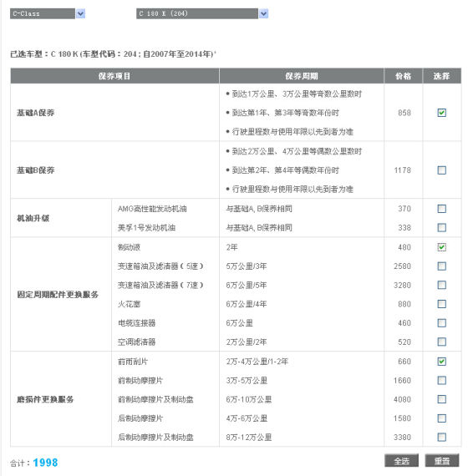Click the 前雨刮片 item text
This screenshot has width=468, height=476.
(133, 362)
